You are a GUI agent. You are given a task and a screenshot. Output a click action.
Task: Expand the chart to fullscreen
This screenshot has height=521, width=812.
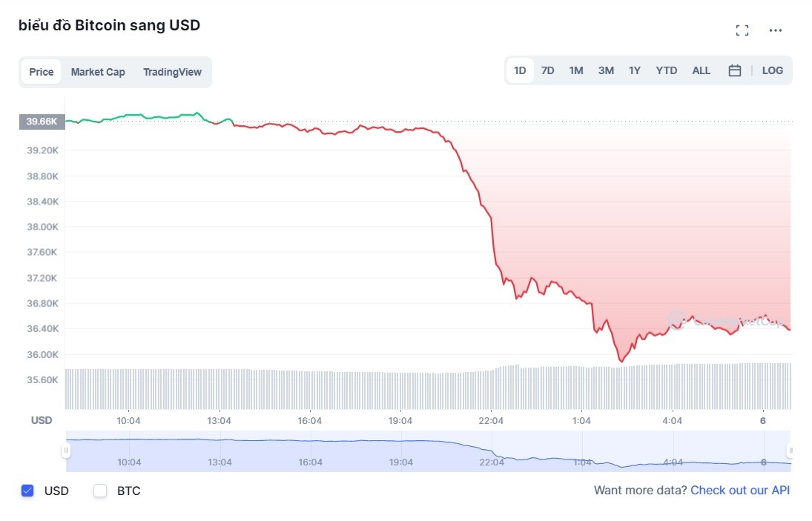(742, 30)
